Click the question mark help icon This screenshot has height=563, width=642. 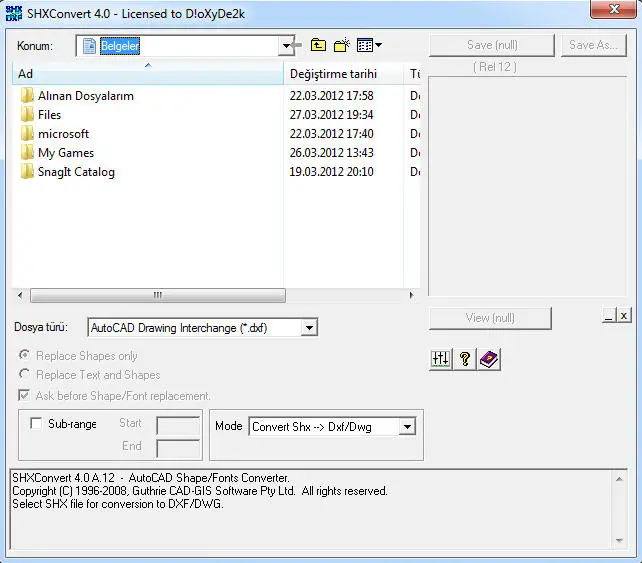click(465, 360)
